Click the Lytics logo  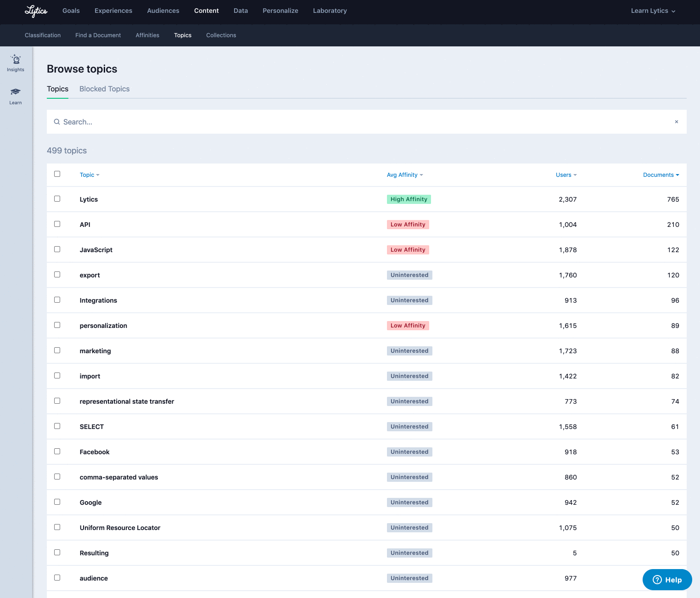(36, 11)
